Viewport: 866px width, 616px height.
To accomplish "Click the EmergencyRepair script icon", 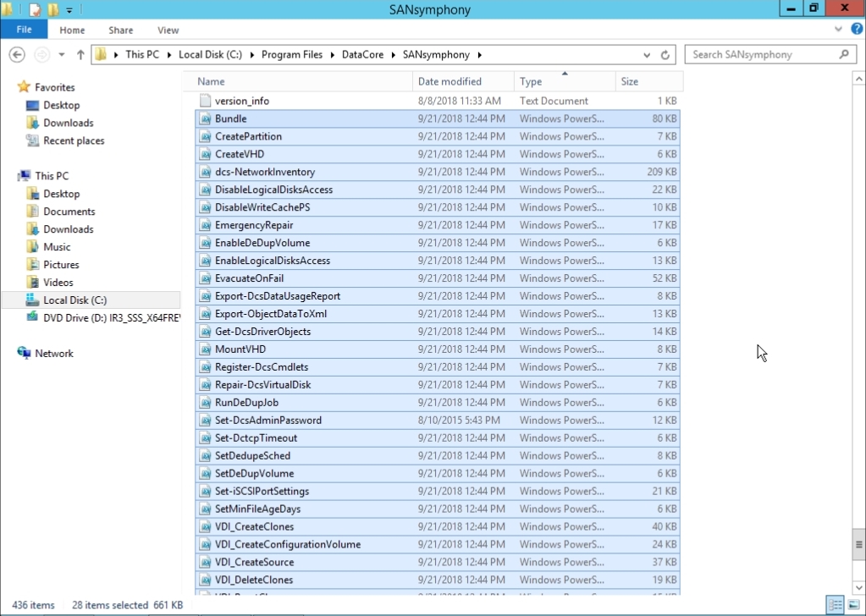I will click(205, 225).
